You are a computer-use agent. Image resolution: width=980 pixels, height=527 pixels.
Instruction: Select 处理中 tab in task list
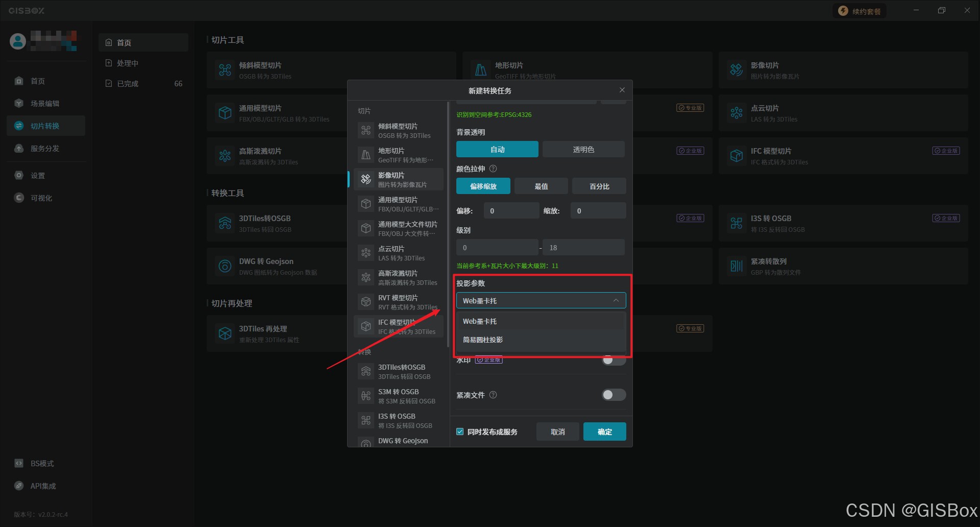tap(143, 63)
